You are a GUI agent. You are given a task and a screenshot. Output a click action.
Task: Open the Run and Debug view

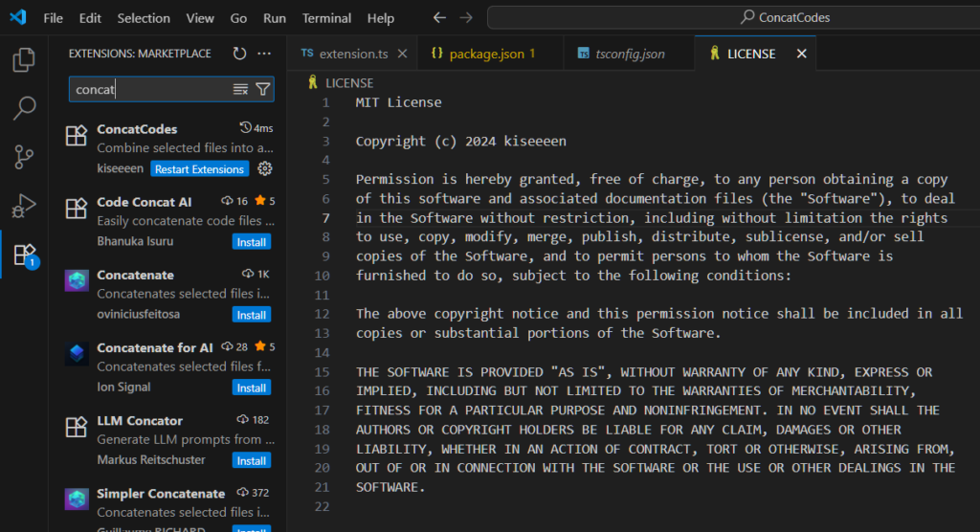coord(24,206)
